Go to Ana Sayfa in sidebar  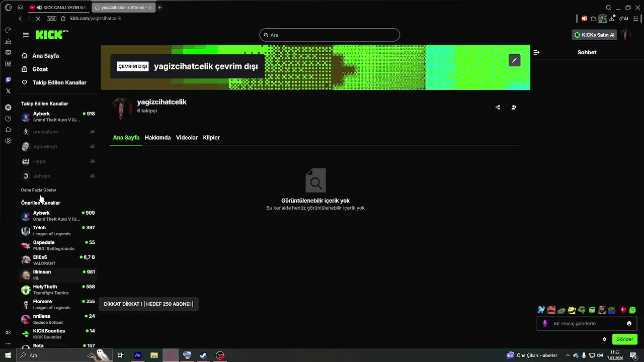tap(45, 56)
